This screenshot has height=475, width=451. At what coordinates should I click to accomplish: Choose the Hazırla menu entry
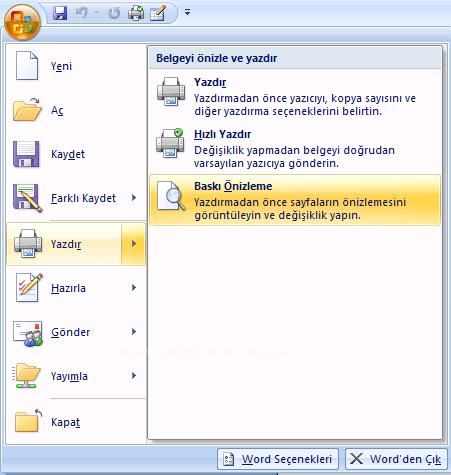69,288
